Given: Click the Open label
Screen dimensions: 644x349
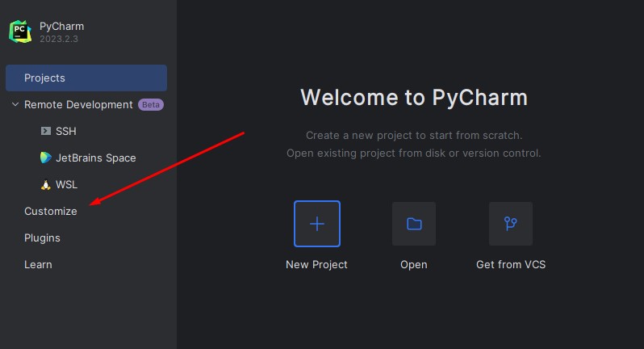Looking at the screenshot, I should click(x=414, y=265).
